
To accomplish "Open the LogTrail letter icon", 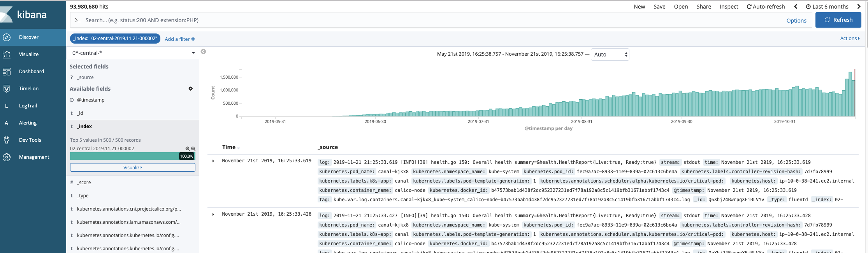I will click(x=7, y=106).
